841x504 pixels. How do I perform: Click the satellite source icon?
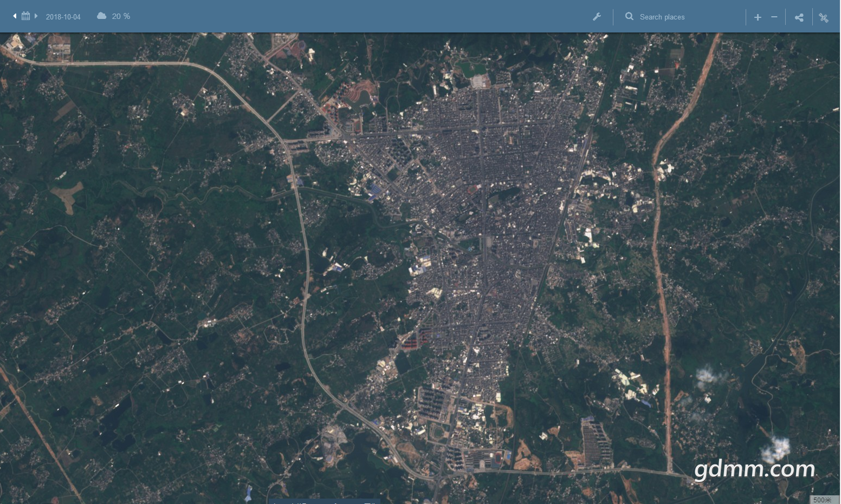[824, 17]
